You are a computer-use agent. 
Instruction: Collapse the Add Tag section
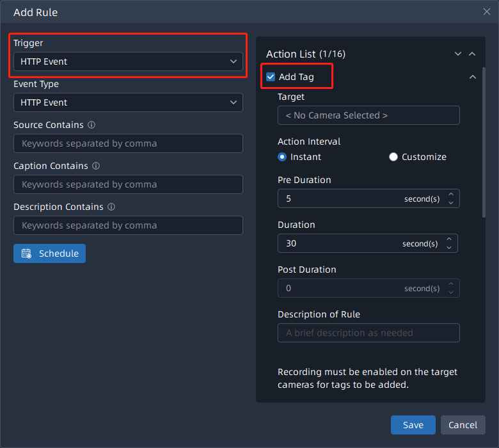[x=473, y=77]
